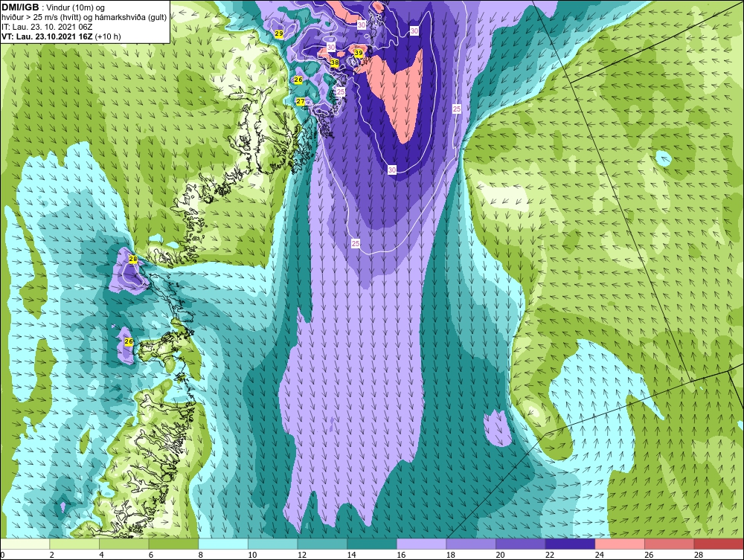Click the yellow max-gust label 29
The image size is (744, 560).
coord(279,33)
